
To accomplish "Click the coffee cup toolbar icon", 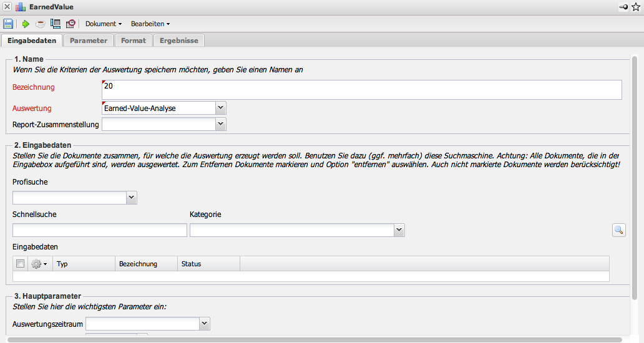I will 40,24.
